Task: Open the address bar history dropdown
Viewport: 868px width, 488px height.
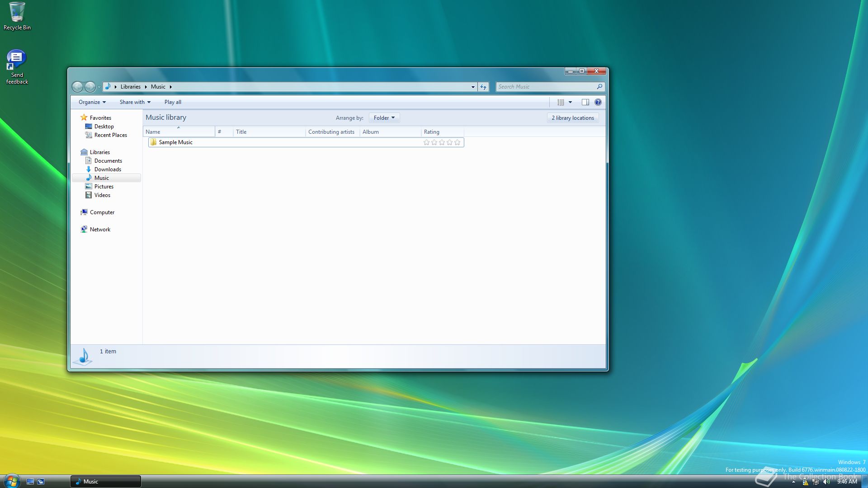Action: click(473, 87)
